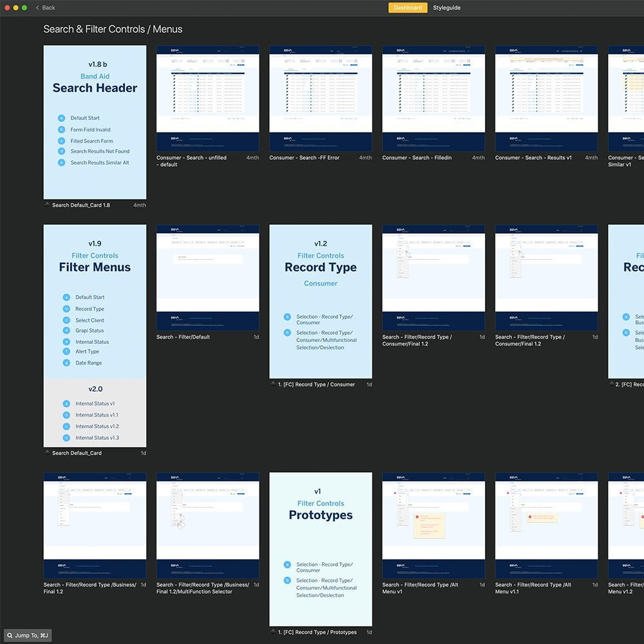Open the Consumer - Search - Filledin artboard
This screenshot has width=644, height=644.
pos(433,98)
